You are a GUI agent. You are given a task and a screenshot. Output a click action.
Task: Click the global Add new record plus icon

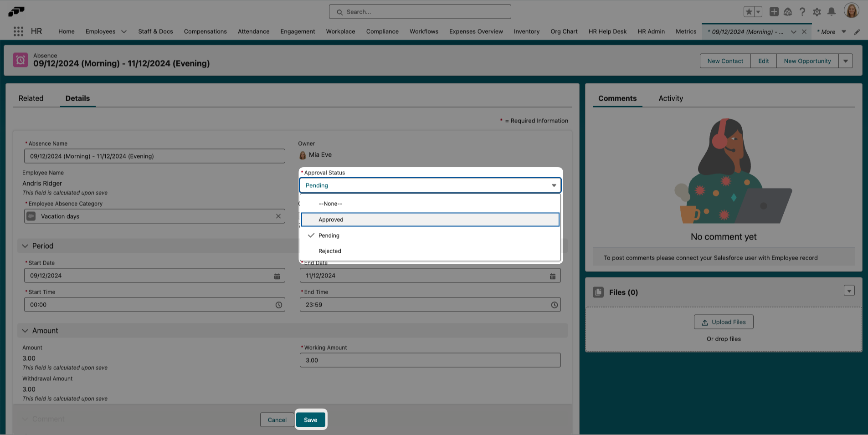[773, 11]
